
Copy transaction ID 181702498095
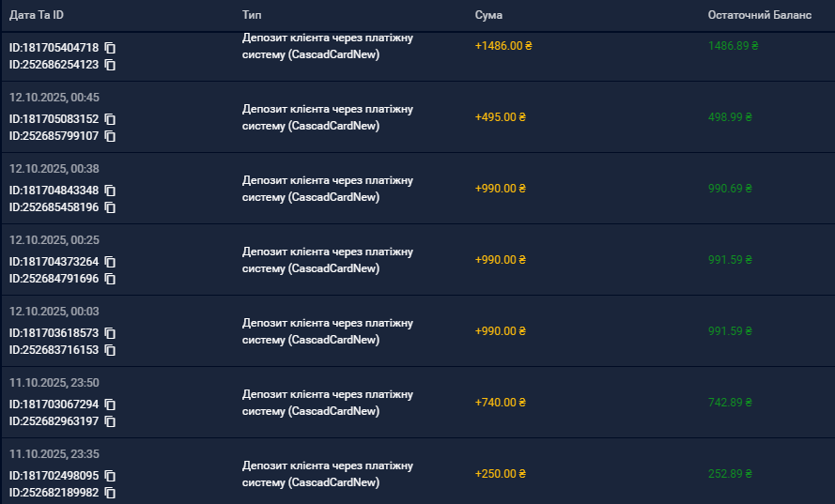click(110, 476)
